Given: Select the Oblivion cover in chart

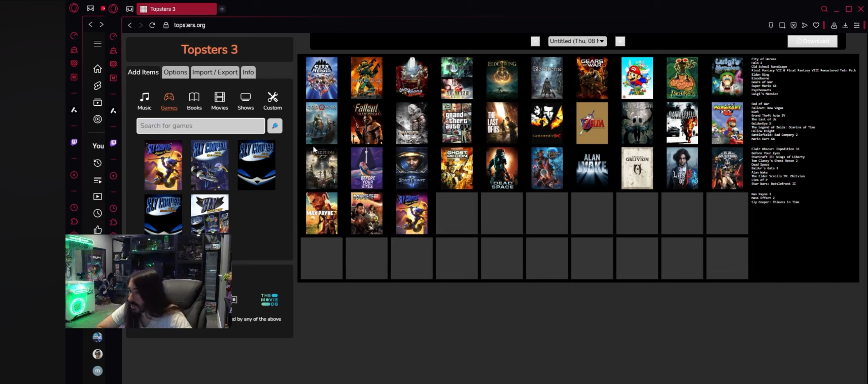Looking at the screenshot, I should [x=637, y=168].
